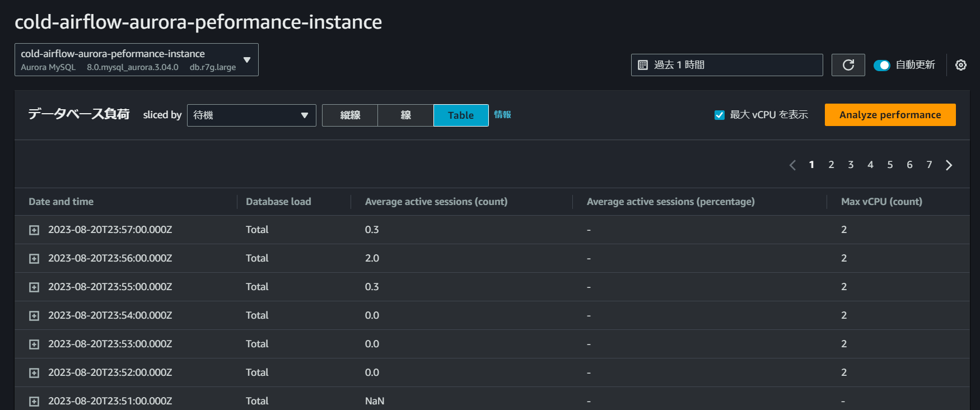Open the DB instance selector dropdown

137,59
